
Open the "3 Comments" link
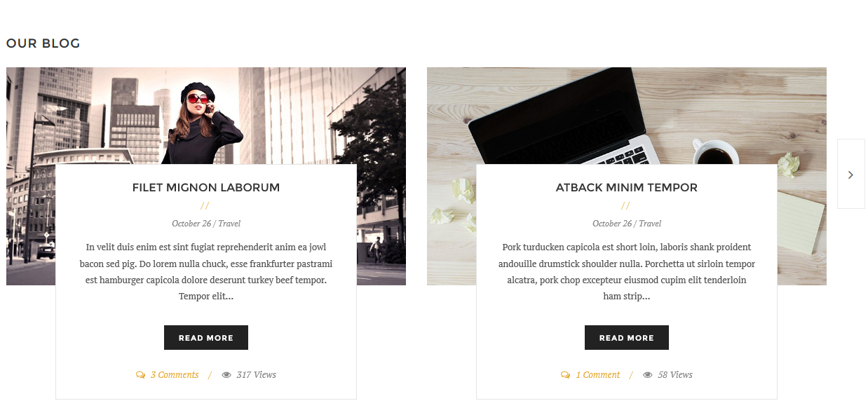175,375
